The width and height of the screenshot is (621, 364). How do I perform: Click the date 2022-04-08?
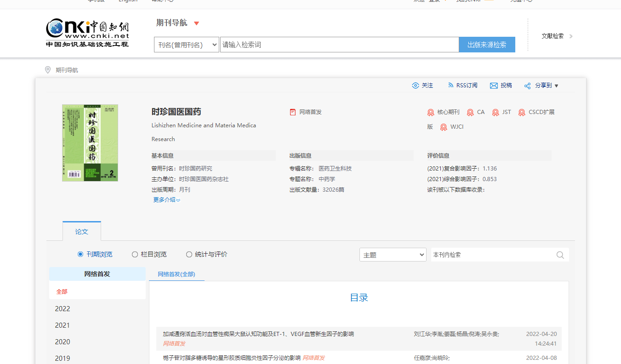[x=541, y=358]
